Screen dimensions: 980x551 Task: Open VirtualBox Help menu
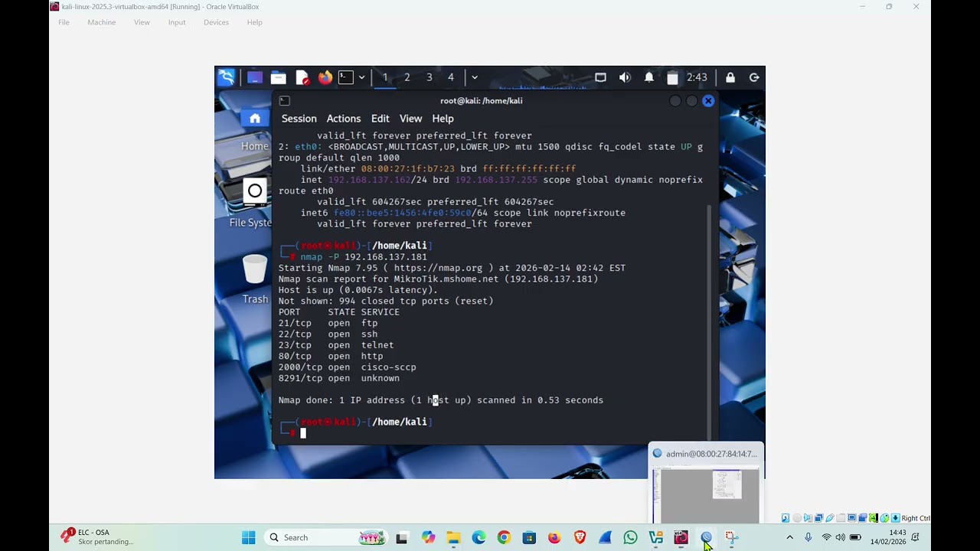pos(255,22)
